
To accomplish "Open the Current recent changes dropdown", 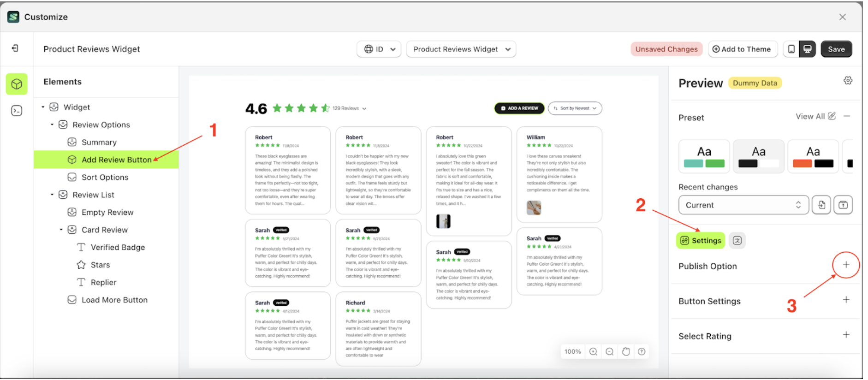I will tap(743, 205).
